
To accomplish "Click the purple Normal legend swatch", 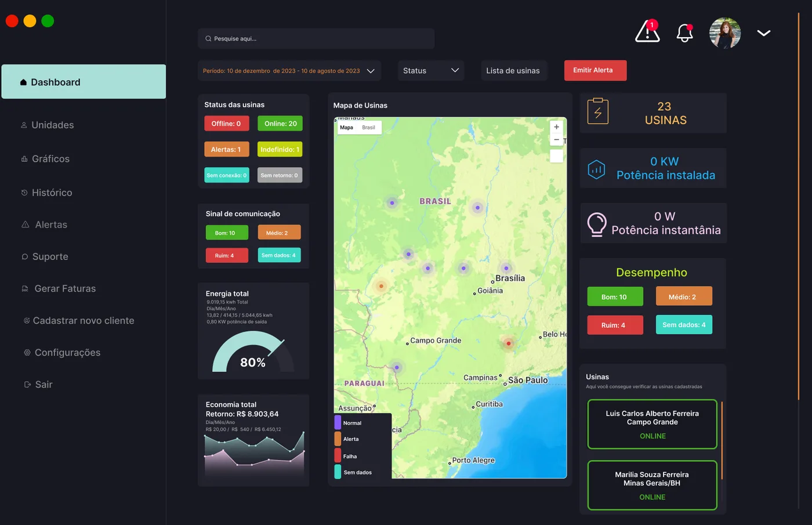I will click(338, 422).
